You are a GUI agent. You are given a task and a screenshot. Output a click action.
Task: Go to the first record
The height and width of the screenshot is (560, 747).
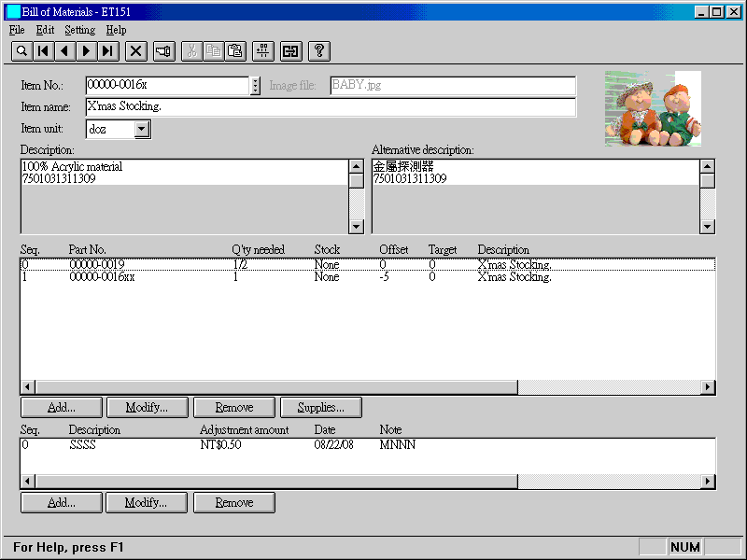43,51
